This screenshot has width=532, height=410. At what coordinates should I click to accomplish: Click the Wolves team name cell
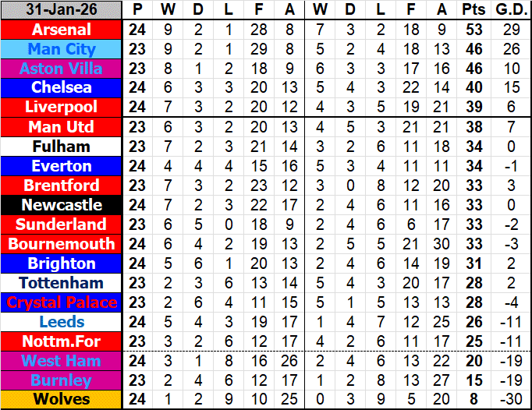(62, 400)
